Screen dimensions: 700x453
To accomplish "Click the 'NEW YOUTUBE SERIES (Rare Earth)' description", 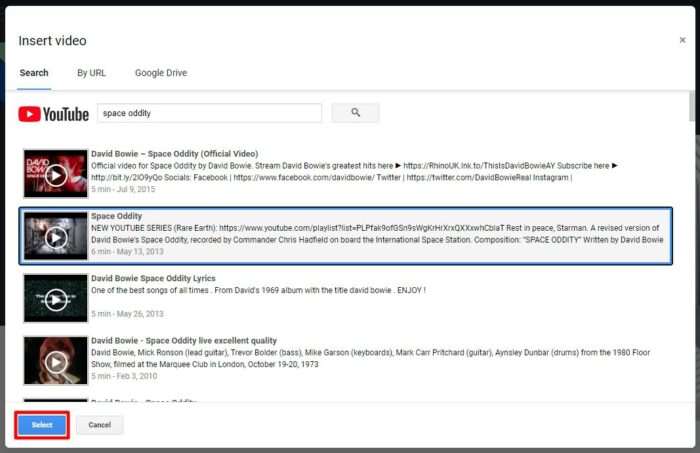I will tap(377, 234).
